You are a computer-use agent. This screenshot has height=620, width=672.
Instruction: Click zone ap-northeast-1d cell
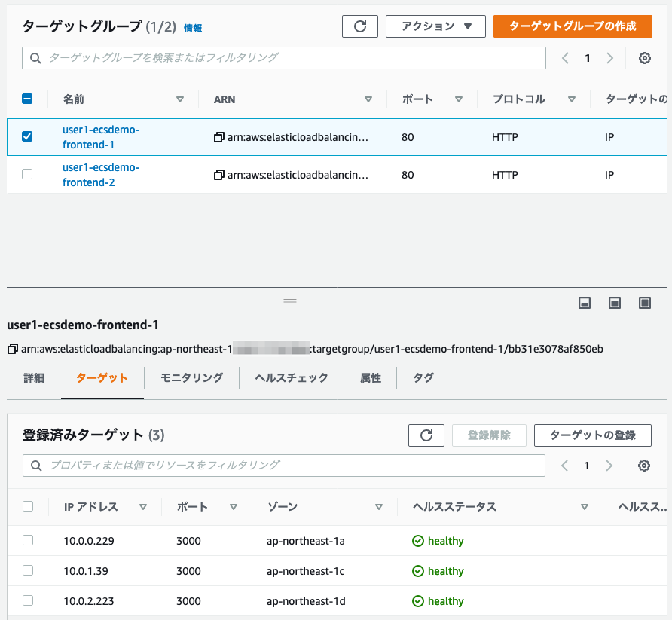pyautogui.click(x=306, y=601)
